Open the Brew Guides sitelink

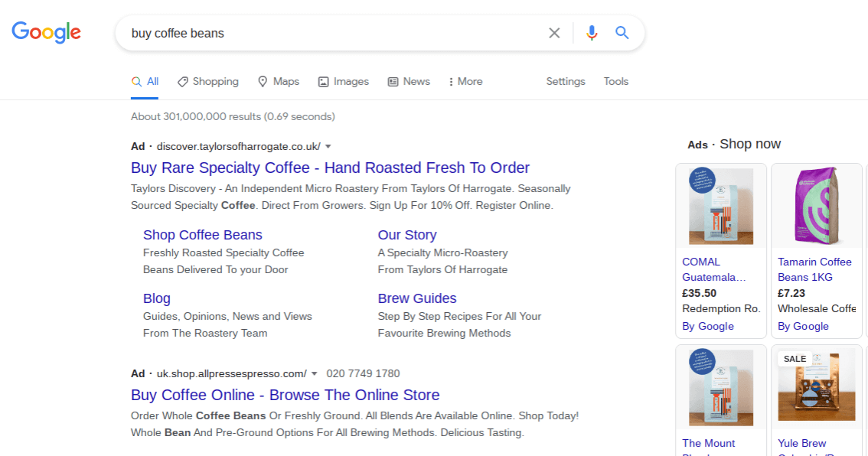pyautogui.click(x=417, y=298)
